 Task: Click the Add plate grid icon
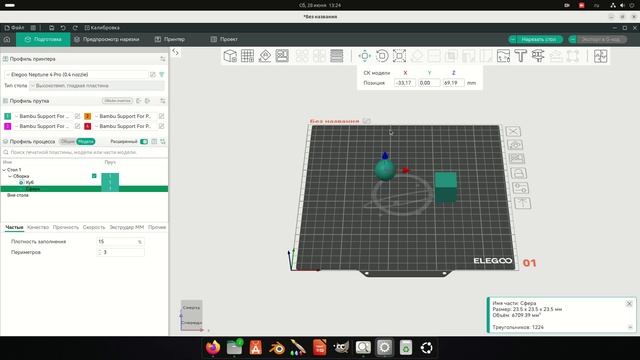point(247,56)
